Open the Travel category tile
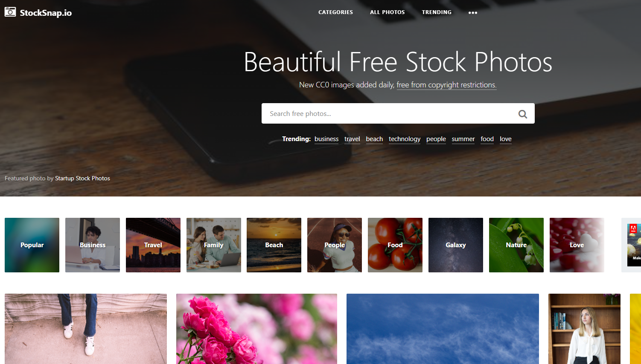This screenshot has height=364, width=641. [x=153, y=245]
